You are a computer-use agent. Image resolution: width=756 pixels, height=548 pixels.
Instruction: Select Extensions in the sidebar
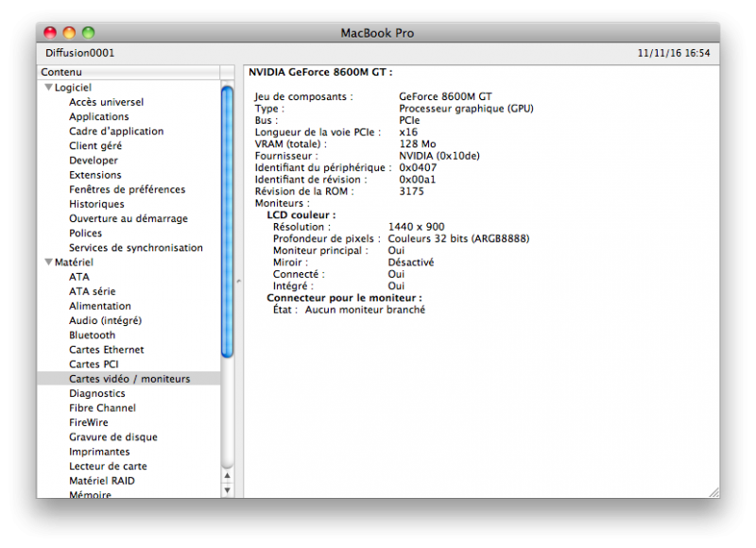click(x=95, y=175)
